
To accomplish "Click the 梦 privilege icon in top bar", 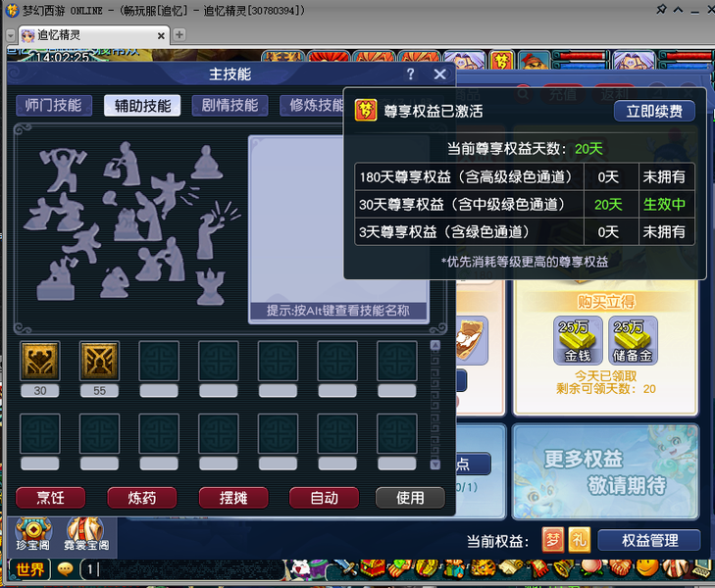I will 501,60.
